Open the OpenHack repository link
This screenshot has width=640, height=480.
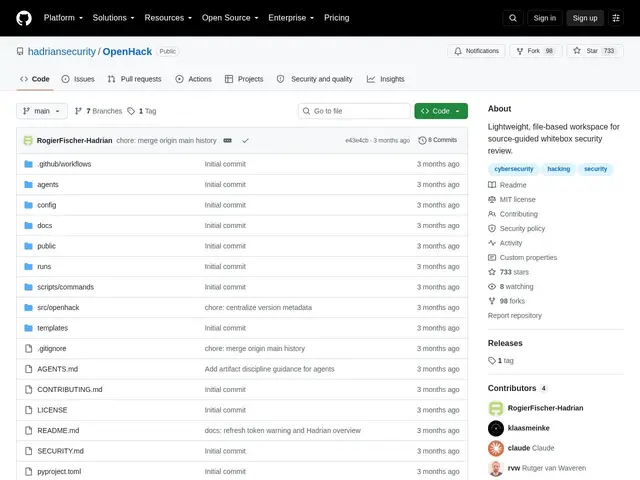coord(127,51)
